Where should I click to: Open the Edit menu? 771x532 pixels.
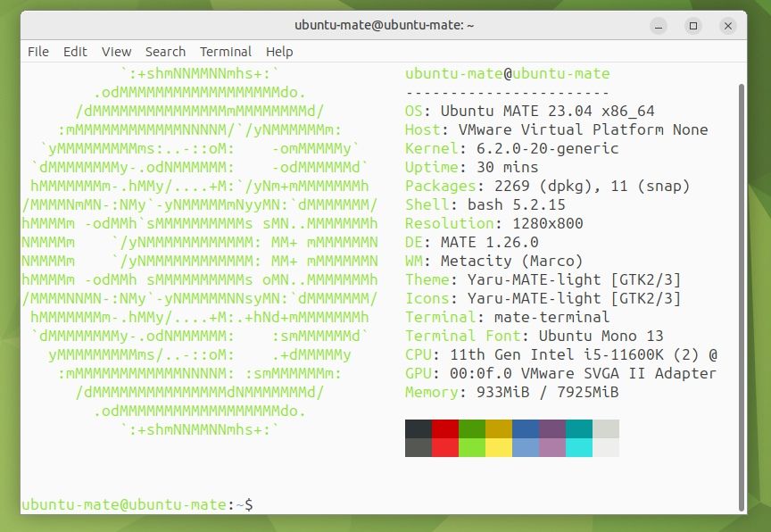tap(74, 51)
